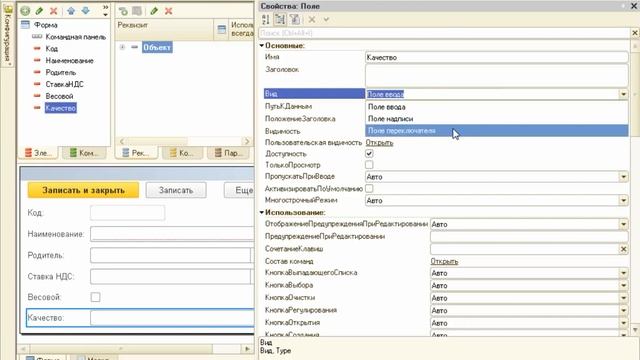Open the КнопкаОчистки dropdown

pyautogui.click(x=623, y=298)
